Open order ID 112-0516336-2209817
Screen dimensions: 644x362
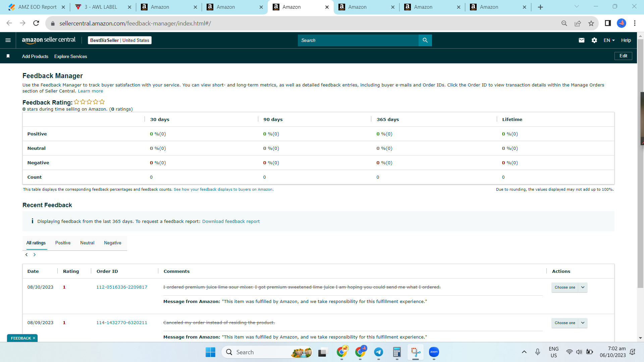click(122, 287)
